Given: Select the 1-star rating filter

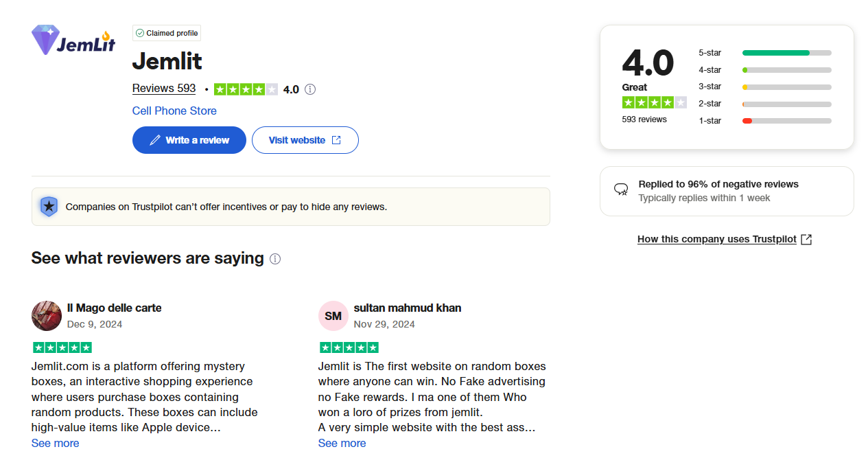Looking at the screenshot, I should tap(765, 121).
